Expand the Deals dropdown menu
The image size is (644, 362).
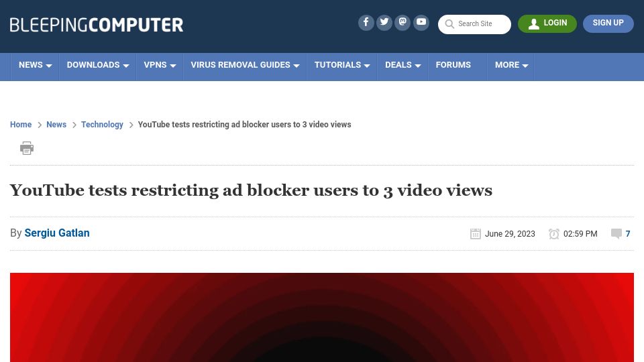(403, 65)
